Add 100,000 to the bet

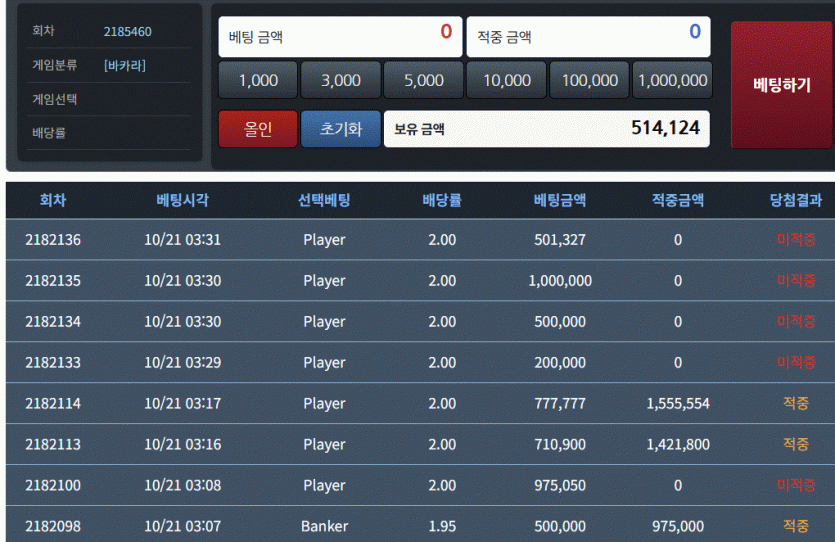[590, 80]
